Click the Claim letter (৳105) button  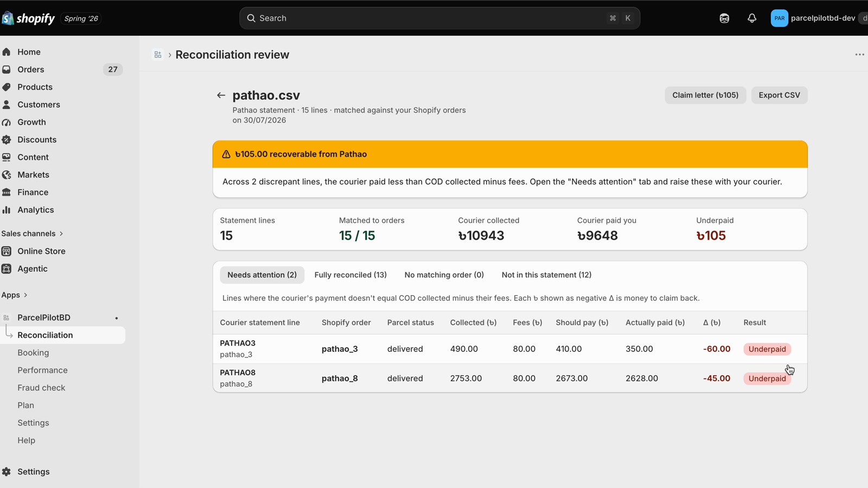pyautogui.click(x=705, y=95)
